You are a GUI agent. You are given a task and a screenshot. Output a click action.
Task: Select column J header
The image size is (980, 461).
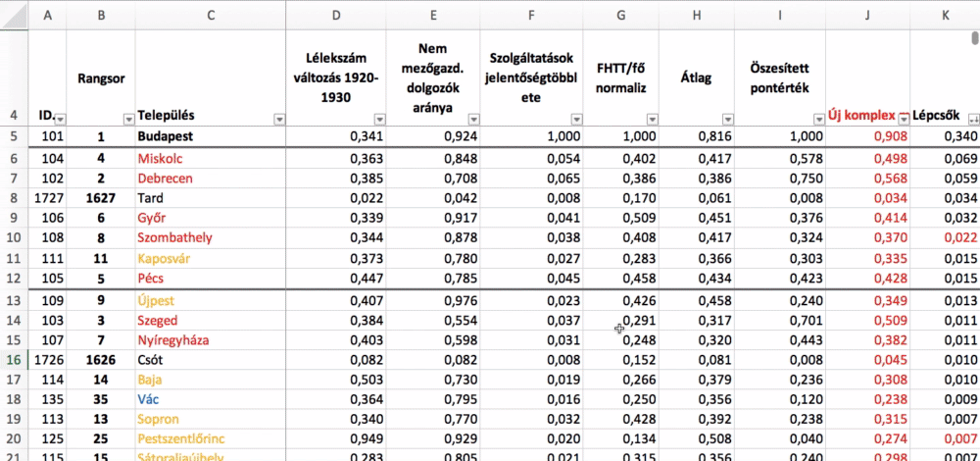[867, 16]
